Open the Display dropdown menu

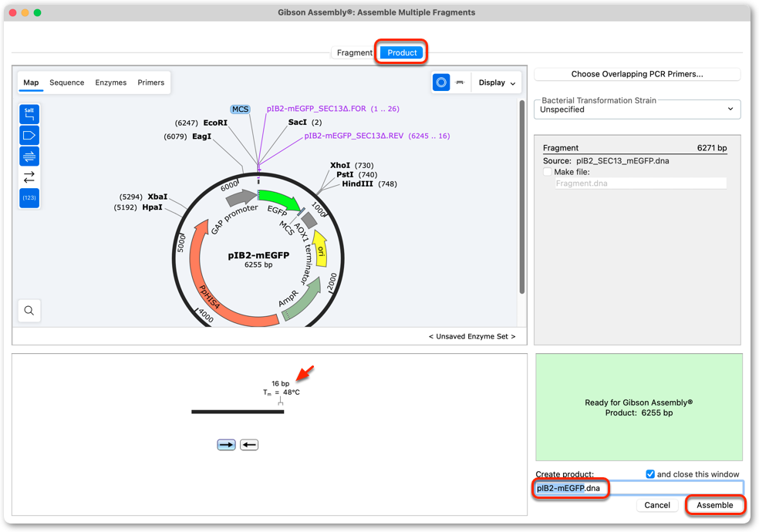tap(497, 82)
